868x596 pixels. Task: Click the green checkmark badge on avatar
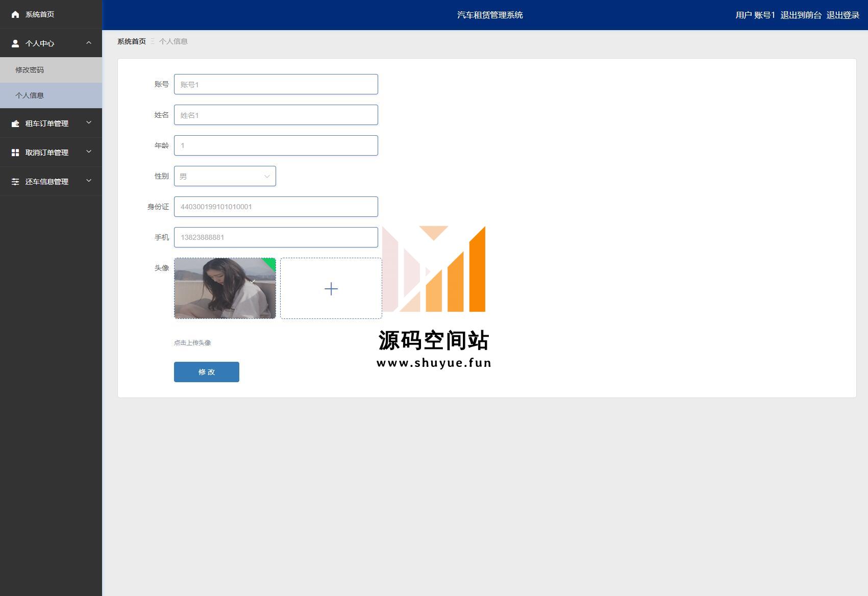[x=270, y=263]
